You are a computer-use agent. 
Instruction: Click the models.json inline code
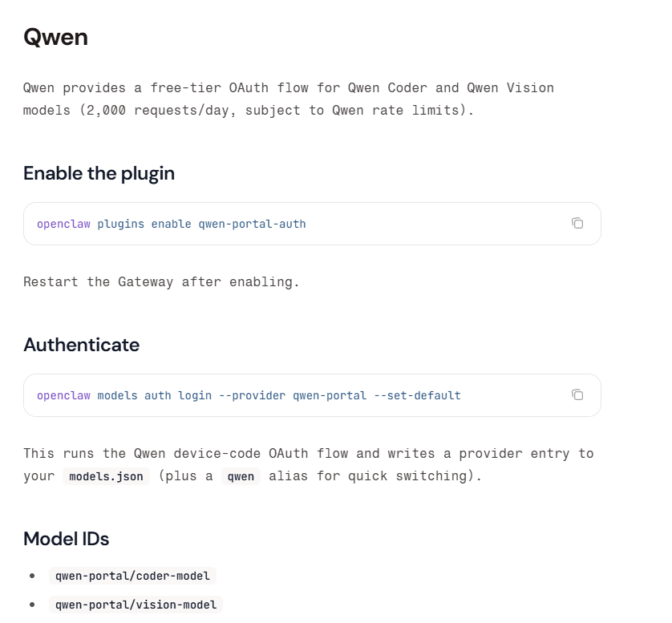[x=106, y=476]
